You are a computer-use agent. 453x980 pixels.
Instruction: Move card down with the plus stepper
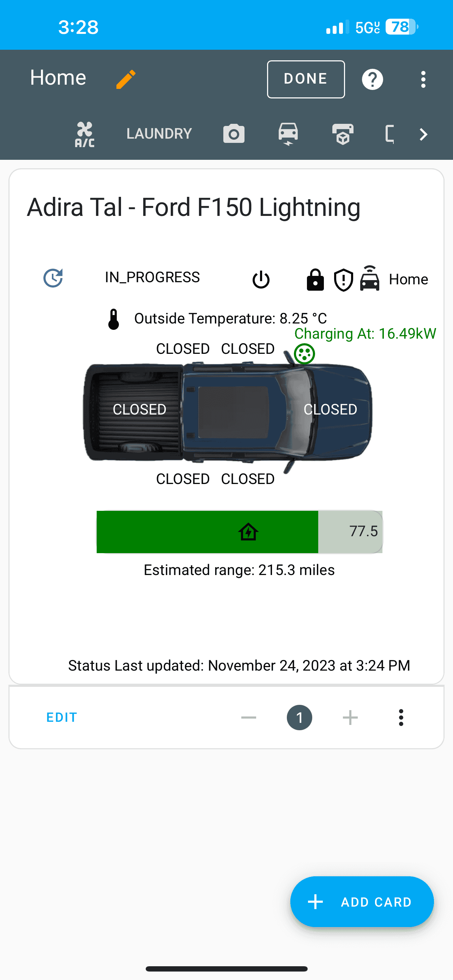click(x=350, y=718)
